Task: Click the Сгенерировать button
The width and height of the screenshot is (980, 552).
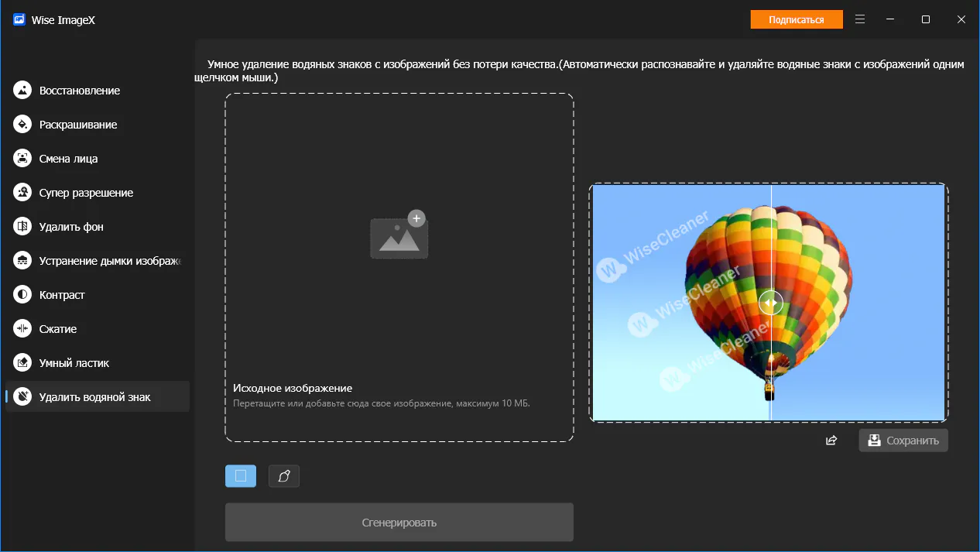Action: point(399,523)
